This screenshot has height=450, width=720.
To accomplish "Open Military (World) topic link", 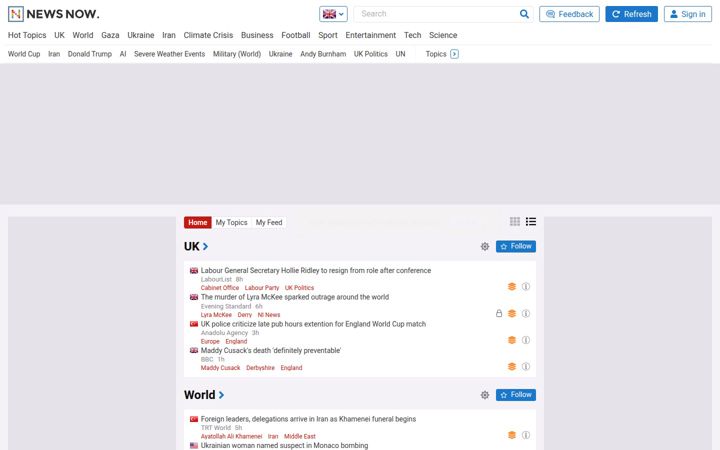I will (x=237, y=54).
